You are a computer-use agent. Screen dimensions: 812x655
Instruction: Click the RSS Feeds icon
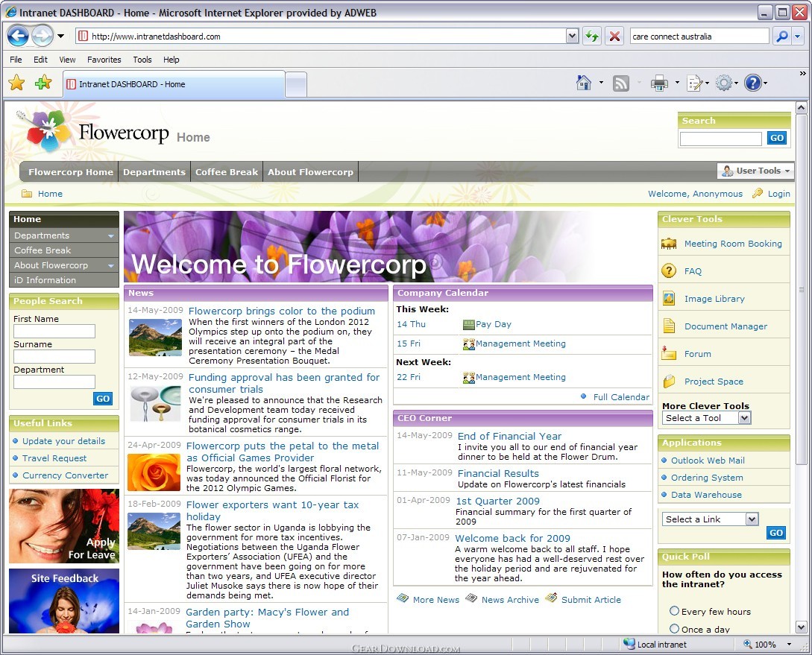coord(621,83)
